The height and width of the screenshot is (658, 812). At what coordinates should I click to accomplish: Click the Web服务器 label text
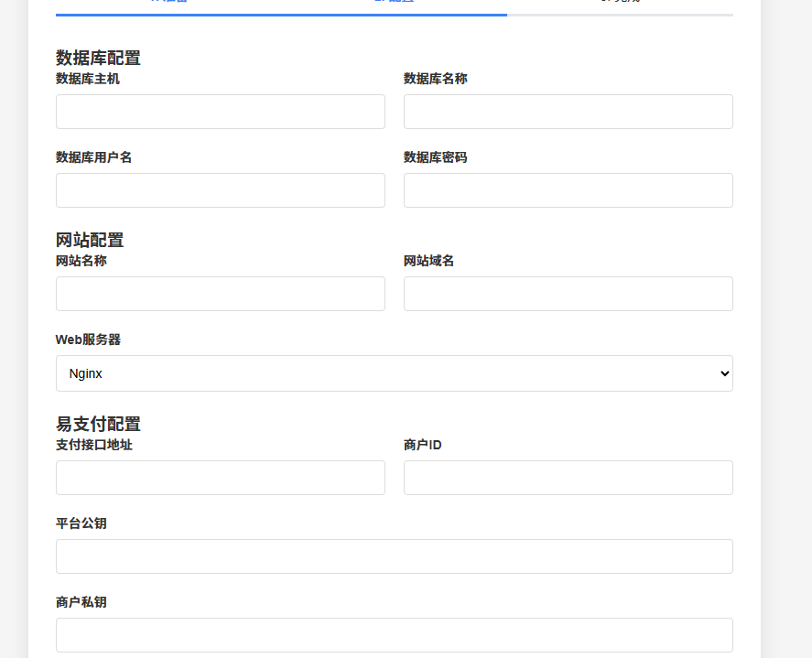pos(88,340)
